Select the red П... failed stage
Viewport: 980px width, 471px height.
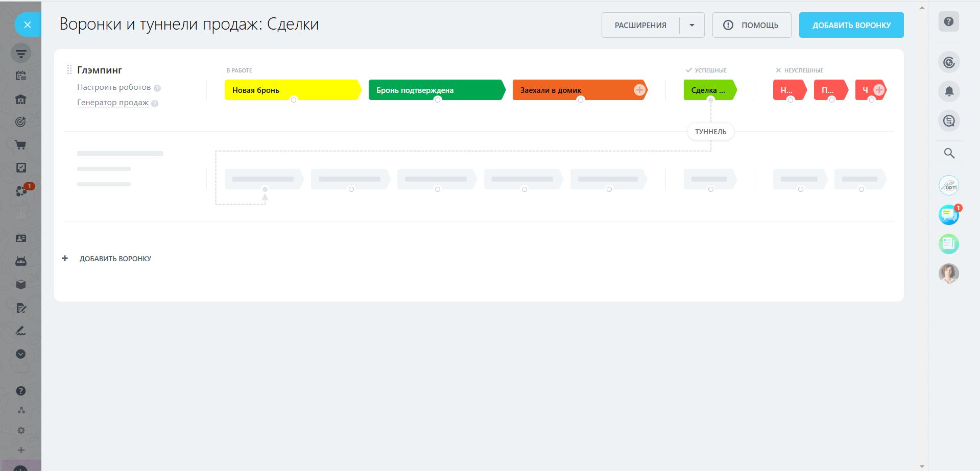pyautogui.click(x=831, y=90)
